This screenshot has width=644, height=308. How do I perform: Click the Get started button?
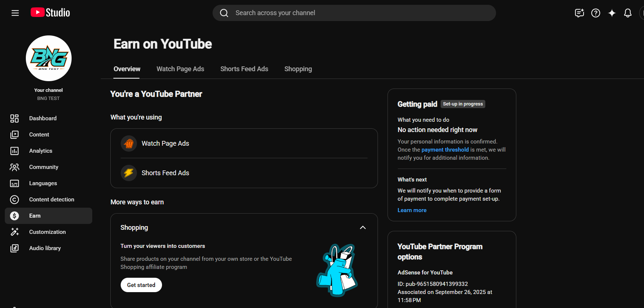coord(141,285)
